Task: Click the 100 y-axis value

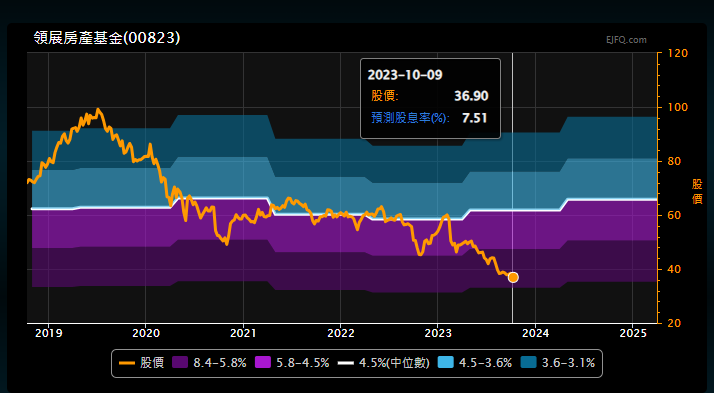Action: [x=678, y=107]
